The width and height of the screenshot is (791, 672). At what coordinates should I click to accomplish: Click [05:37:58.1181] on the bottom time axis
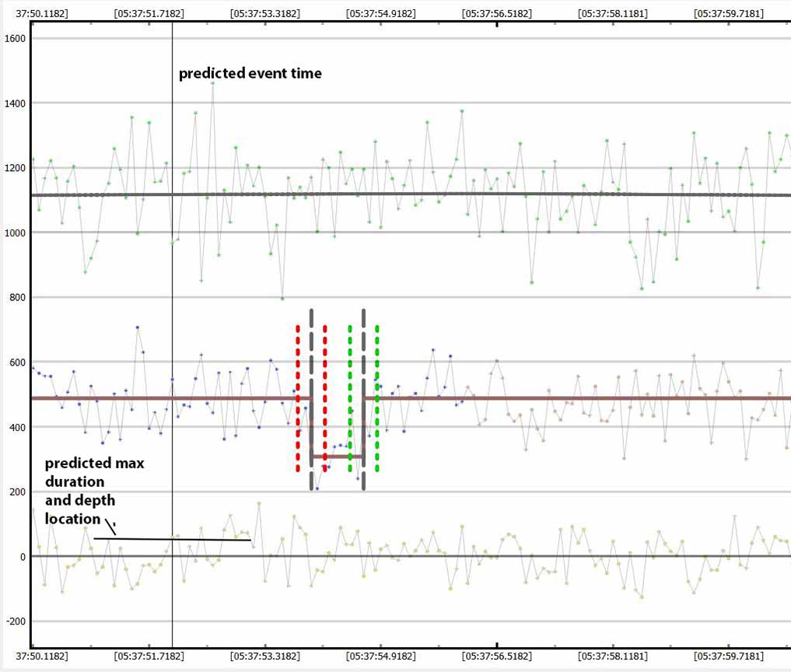613,656
